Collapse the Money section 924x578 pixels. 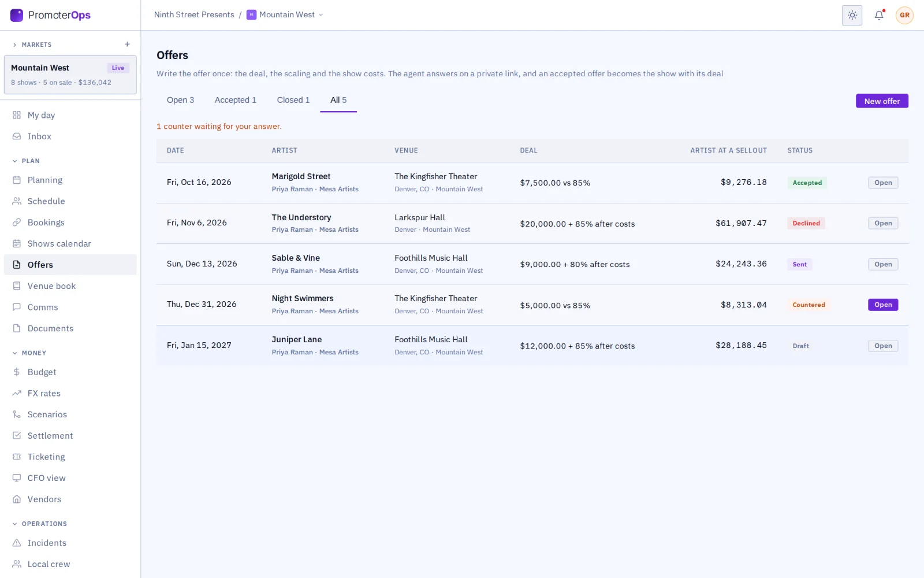tap(29, 353)
